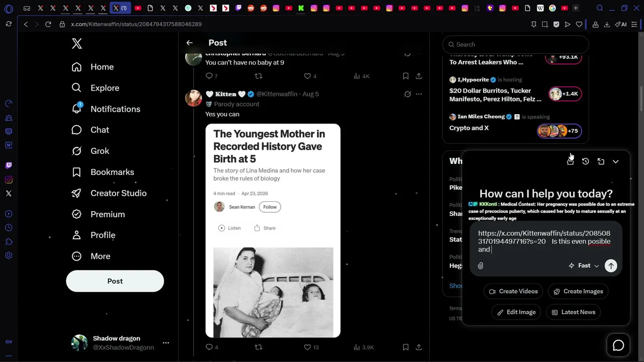View analytics showing 3.9K views

pyautogui.click(x=364, y=347)
